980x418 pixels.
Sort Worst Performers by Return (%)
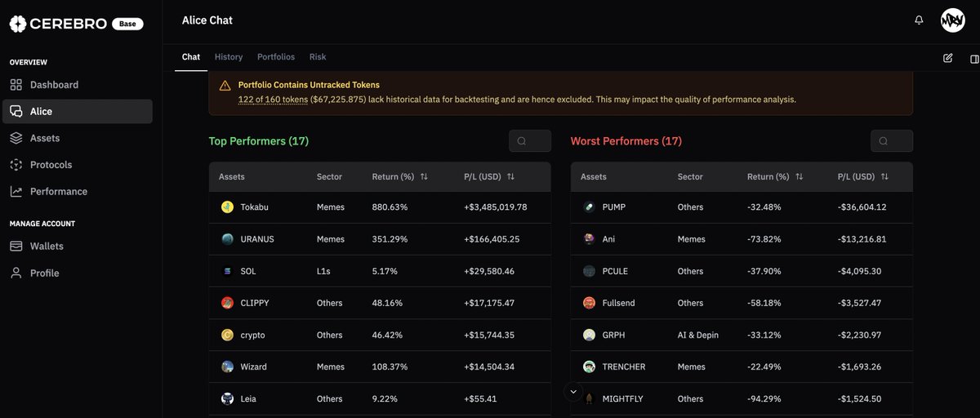[x=799, y=176]
